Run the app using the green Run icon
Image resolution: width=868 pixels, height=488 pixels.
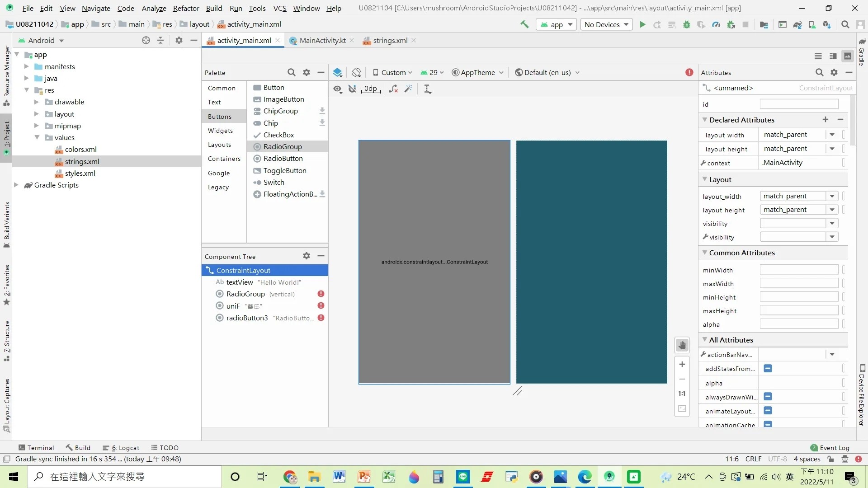point(643,24)
